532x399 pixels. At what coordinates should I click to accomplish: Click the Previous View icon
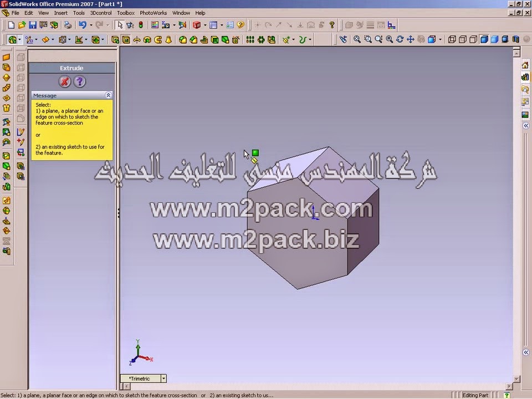tap(343, 39)
